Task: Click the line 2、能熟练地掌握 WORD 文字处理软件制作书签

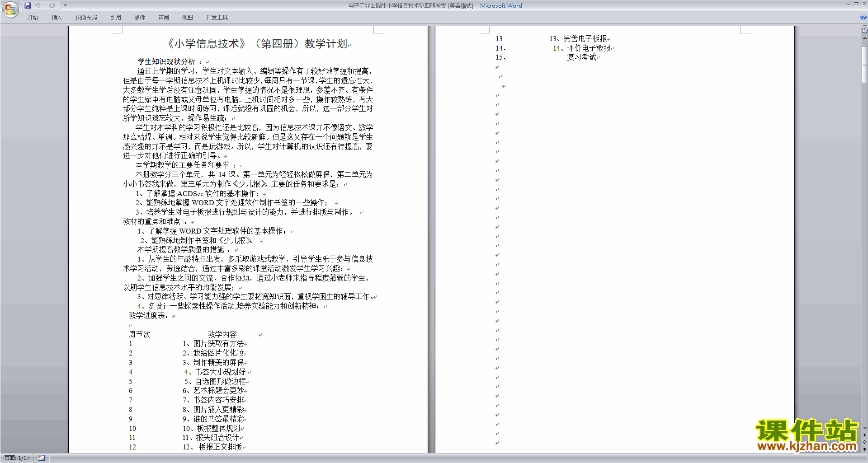Action: pyautogui.click(x=231, y=203)
